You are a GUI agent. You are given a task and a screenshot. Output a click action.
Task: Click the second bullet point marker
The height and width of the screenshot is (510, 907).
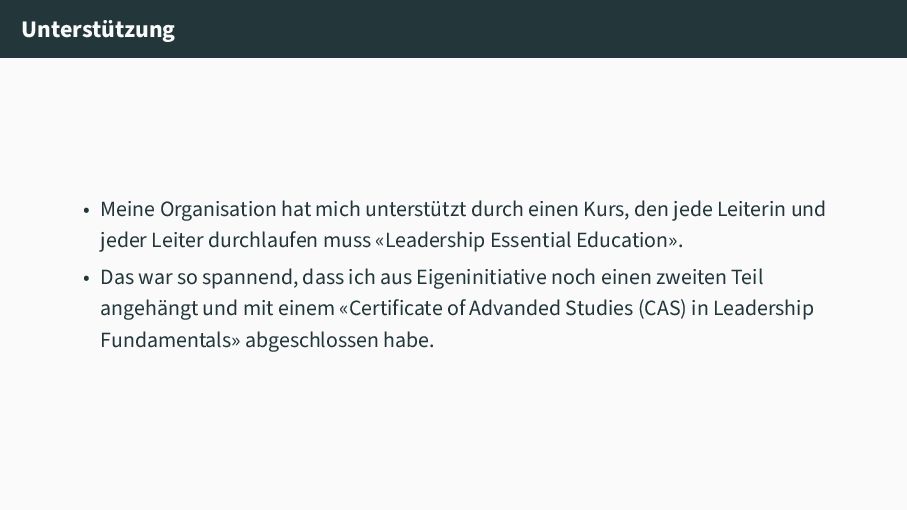point(86,279)
